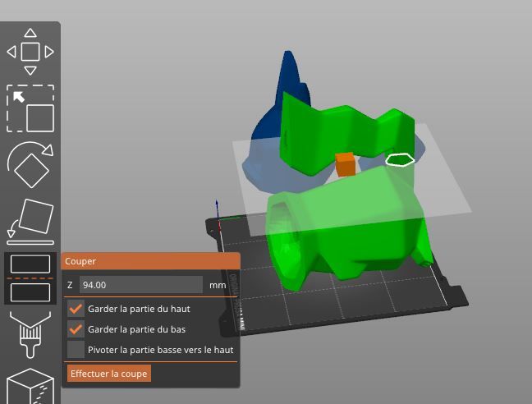Select the Move tool in the toolbar
Viewport: 532px width, 404px height.
coord(30,52)
